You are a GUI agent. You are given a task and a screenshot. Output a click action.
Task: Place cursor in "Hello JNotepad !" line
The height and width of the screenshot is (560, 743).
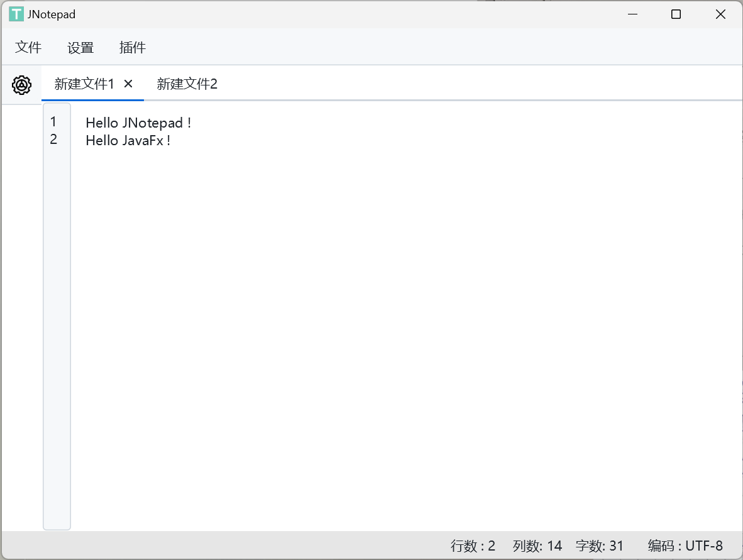(138, 123)
